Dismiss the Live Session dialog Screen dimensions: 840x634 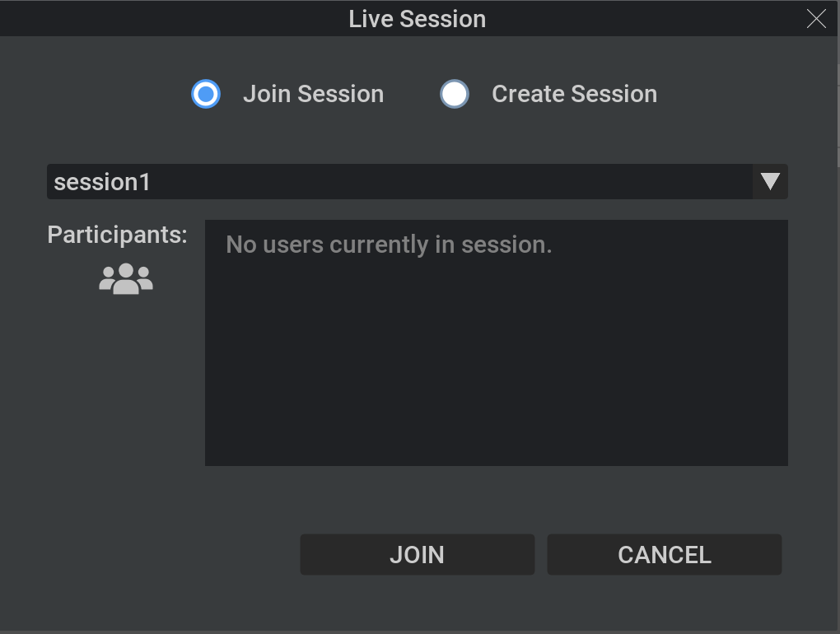[x=664, y=554]
